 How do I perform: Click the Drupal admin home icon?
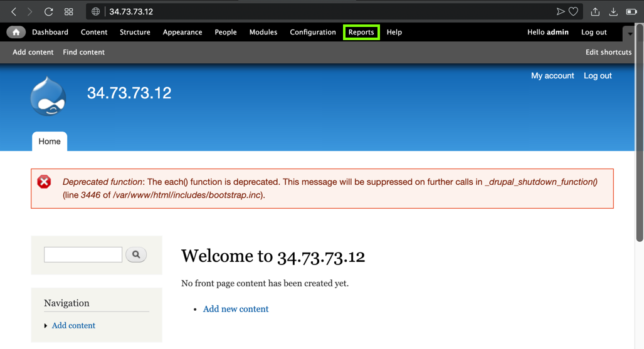(16, 32)
